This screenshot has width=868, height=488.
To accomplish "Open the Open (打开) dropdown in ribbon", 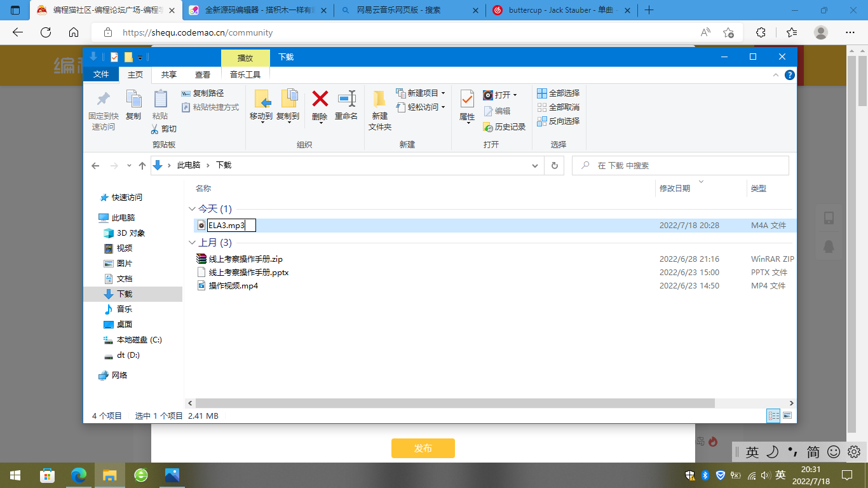I will pyautogui.click(x=500, y=95).
